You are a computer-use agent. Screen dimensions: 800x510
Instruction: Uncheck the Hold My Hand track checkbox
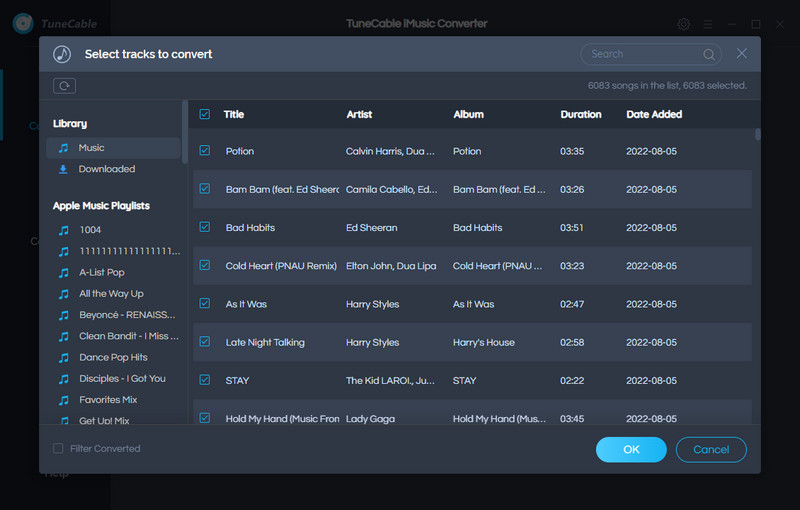click(x=205, y=418)
